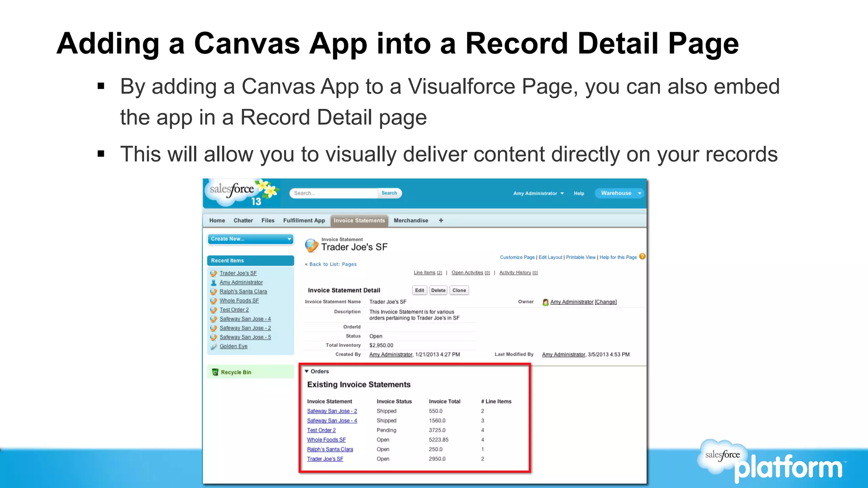This screenshot has height=488, width=868.
Task: Open Safeway San Jose - 2 invoice link in Orders table
Action: pyautogui.click(x=332, y=411)
